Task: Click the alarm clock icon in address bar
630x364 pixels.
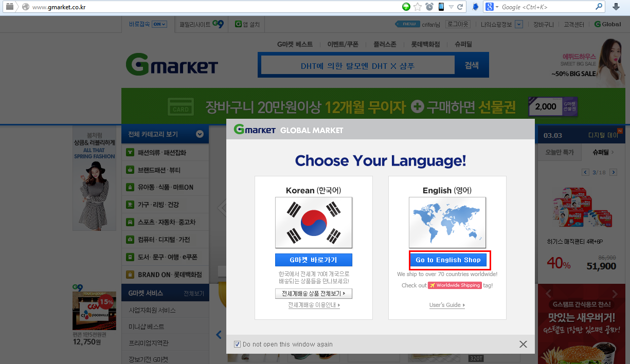Action: coord(429,7)
